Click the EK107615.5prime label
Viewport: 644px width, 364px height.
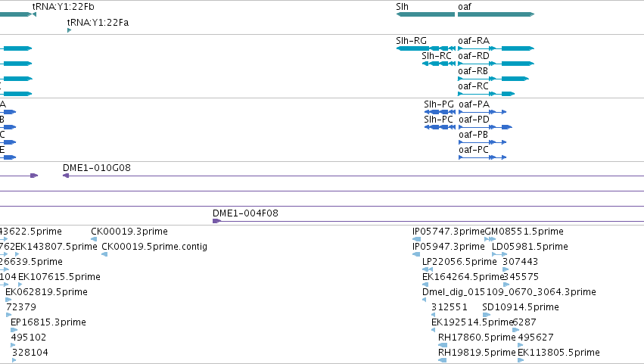tap(59, 277)
